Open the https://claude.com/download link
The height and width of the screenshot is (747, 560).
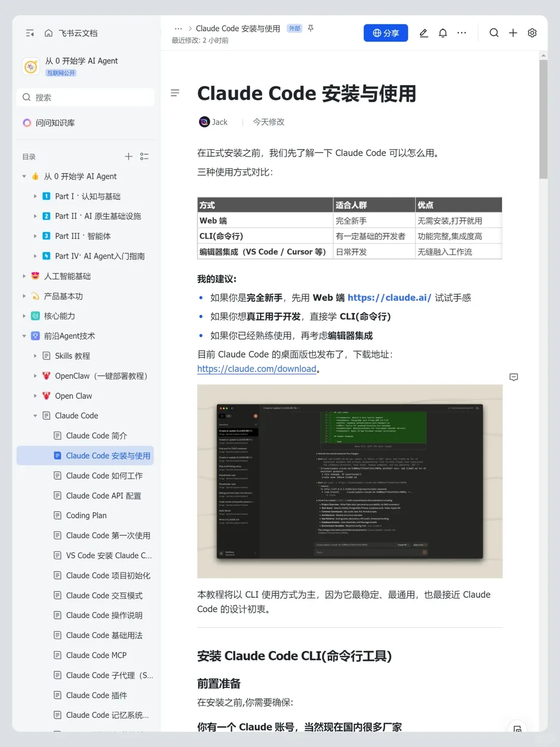[x=257, y=369]
